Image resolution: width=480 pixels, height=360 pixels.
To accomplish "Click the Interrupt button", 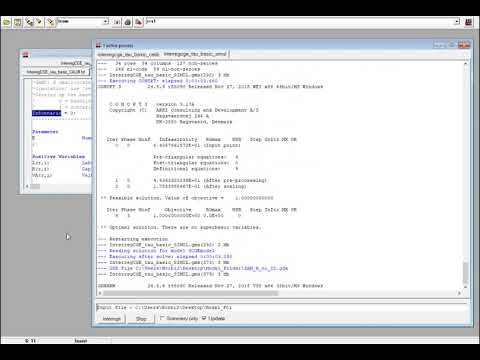I will tap(111, 319).
